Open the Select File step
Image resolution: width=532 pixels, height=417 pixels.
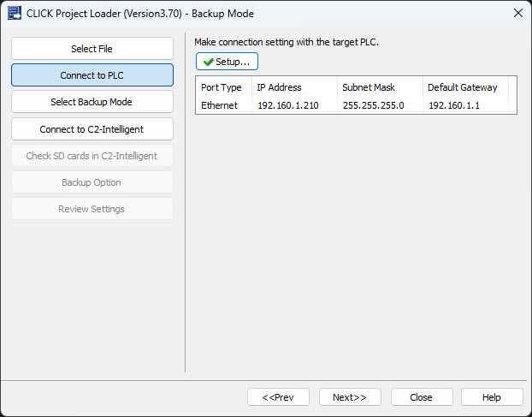pos(92,49)
